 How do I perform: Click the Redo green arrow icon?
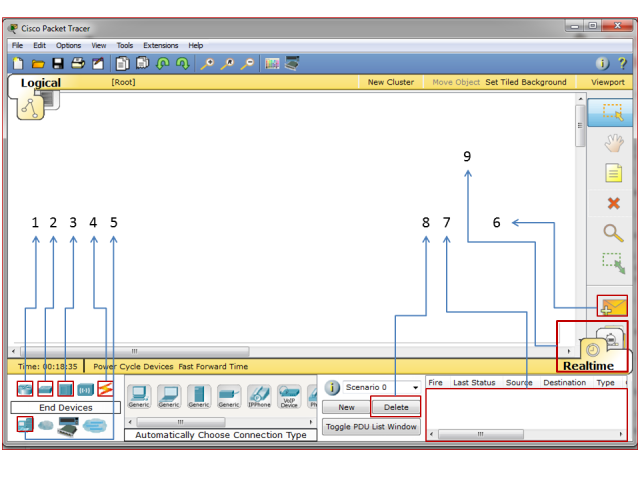coord(182,63)
